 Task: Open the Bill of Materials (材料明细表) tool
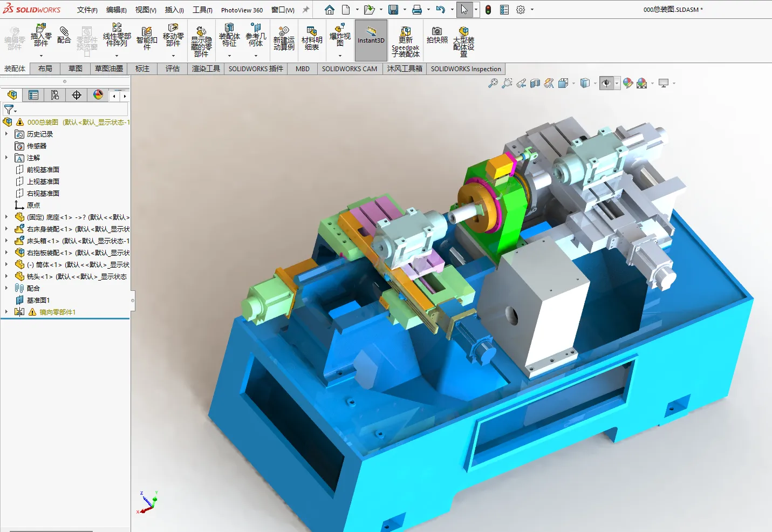(312, 39)
